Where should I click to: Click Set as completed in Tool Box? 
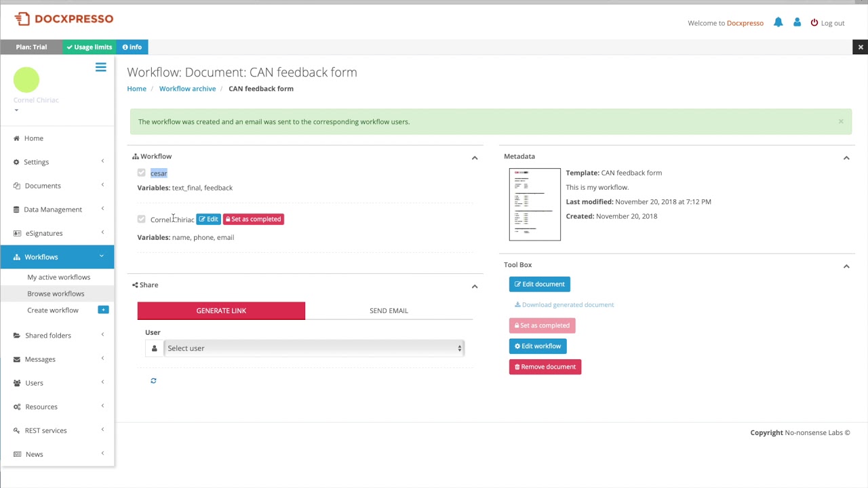542,325
